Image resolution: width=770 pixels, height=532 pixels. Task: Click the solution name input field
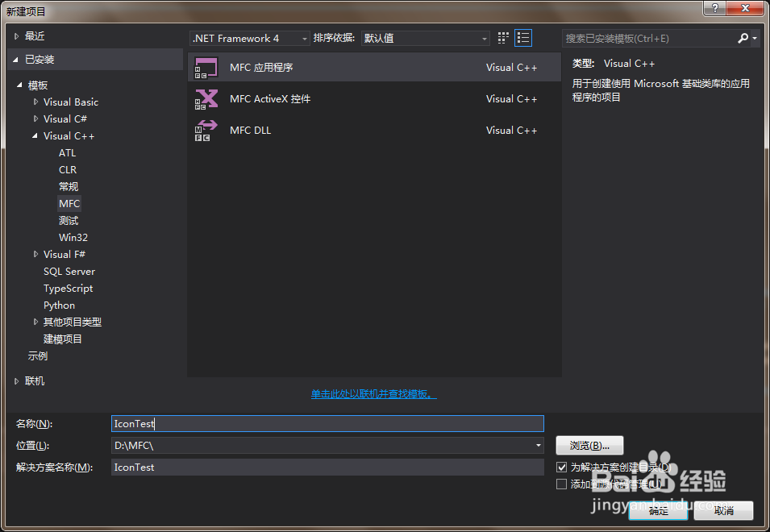pos(327,468)
